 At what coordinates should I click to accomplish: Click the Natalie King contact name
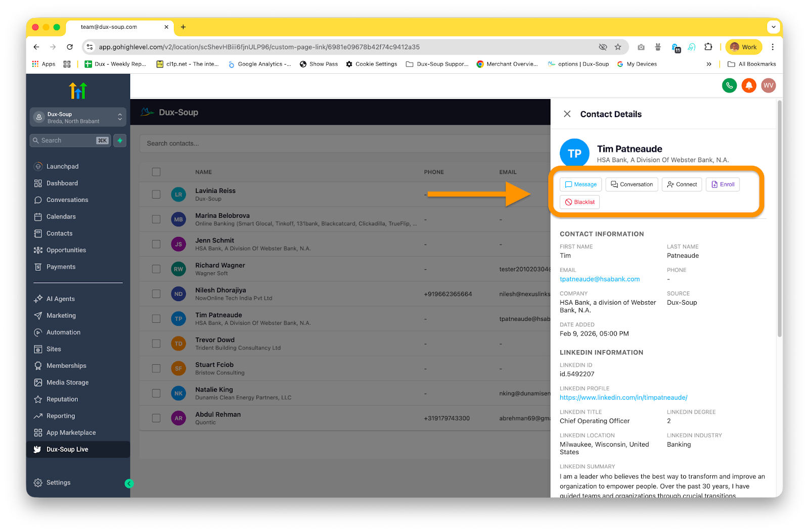coord(214,390)
